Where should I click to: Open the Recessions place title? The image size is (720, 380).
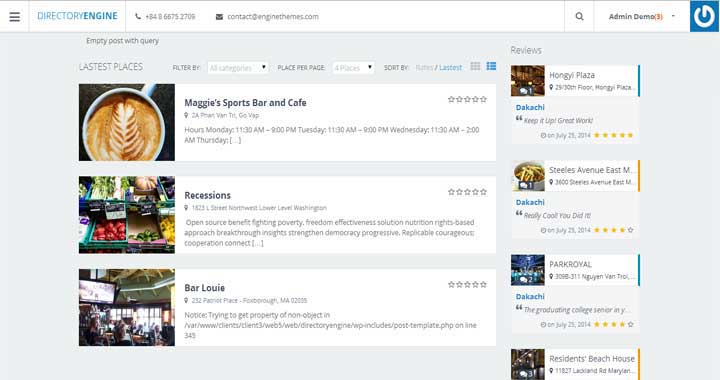pos(208,195)
